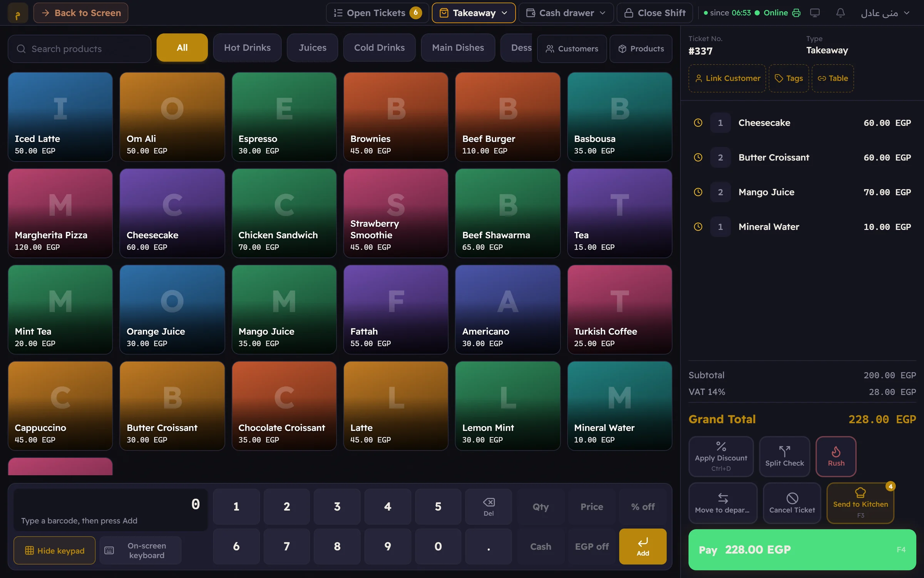Open the Cash drawer dropdown

click(x=566, y=13)
